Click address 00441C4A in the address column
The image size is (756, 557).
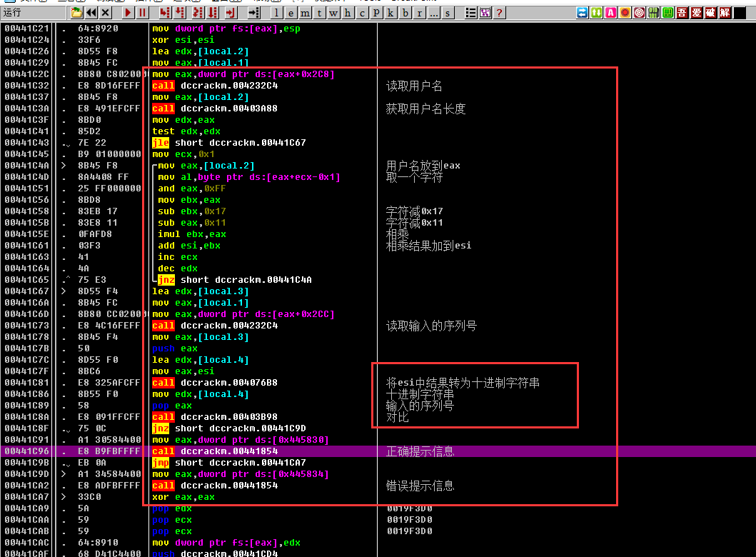click(27, 166)
